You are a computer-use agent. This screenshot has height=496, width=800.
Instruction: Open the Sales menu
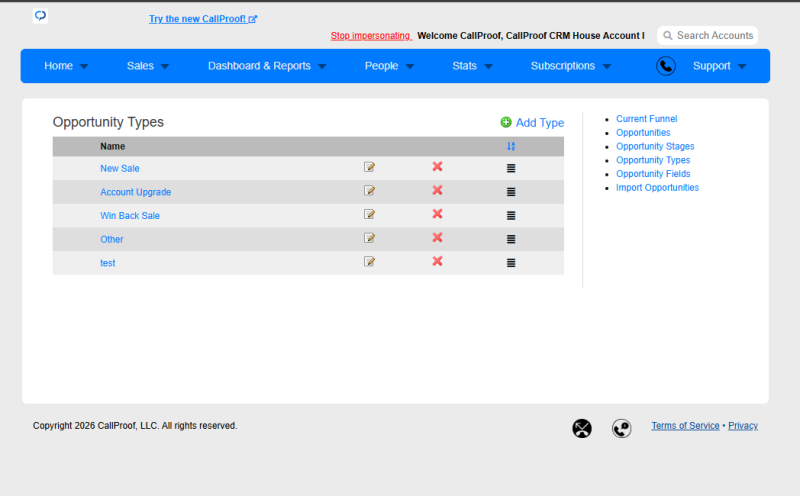(140, 66)
